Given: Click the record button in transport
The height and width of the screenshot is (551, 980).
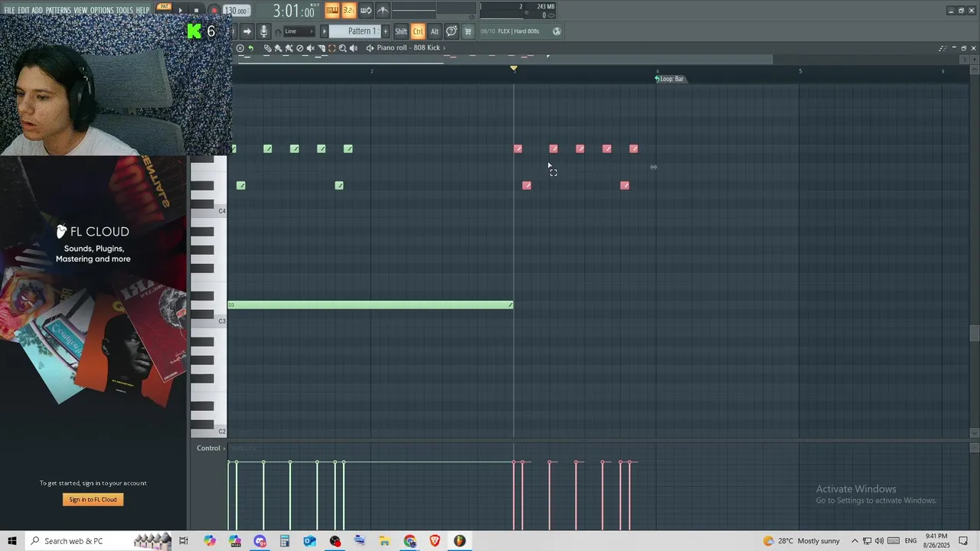Looking at the screenshot, I should (x=214, y=11).
